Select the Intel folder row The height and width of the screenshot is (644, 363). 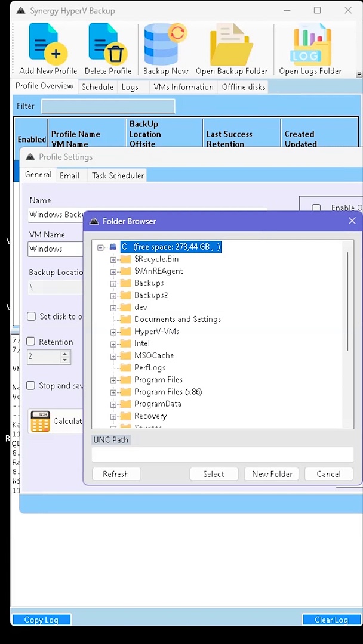[142, 344]
